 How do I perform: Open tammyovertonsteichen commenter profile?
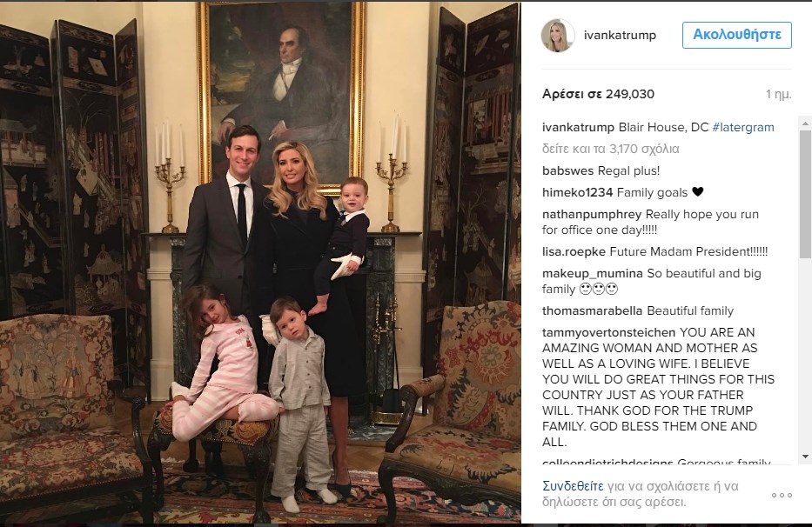pos(609,332)
